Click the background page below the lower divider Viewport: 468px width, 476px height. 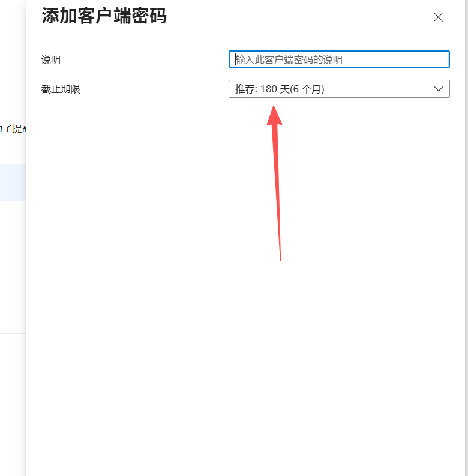pos(13,402)
